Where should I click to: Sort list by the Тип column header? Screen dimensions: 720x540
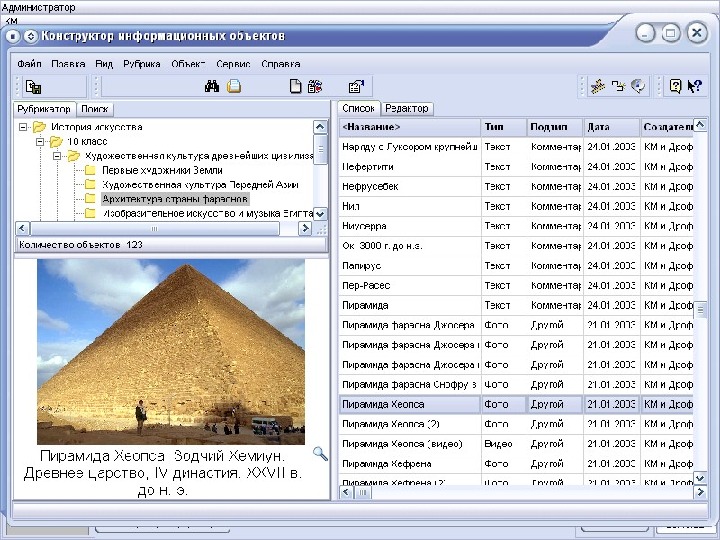[503, 127]
